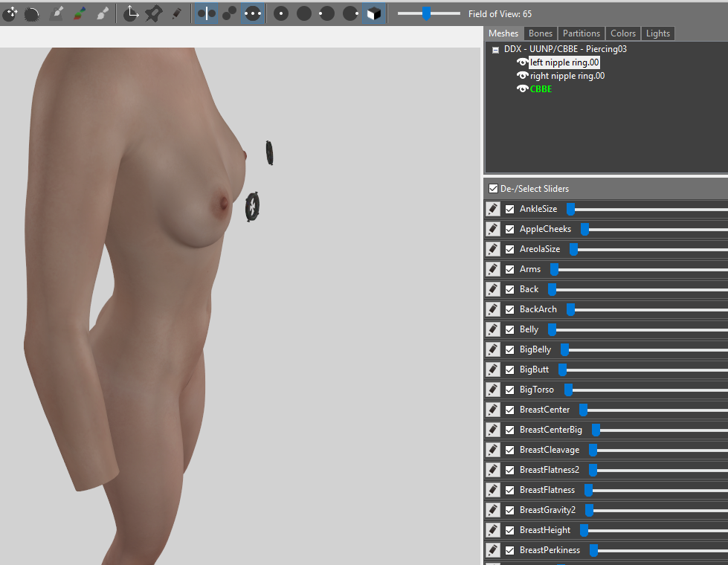This screenshot has width=728, height=565.
Task: Toggle Edit Connected Only mode
Action: [230, 14]
